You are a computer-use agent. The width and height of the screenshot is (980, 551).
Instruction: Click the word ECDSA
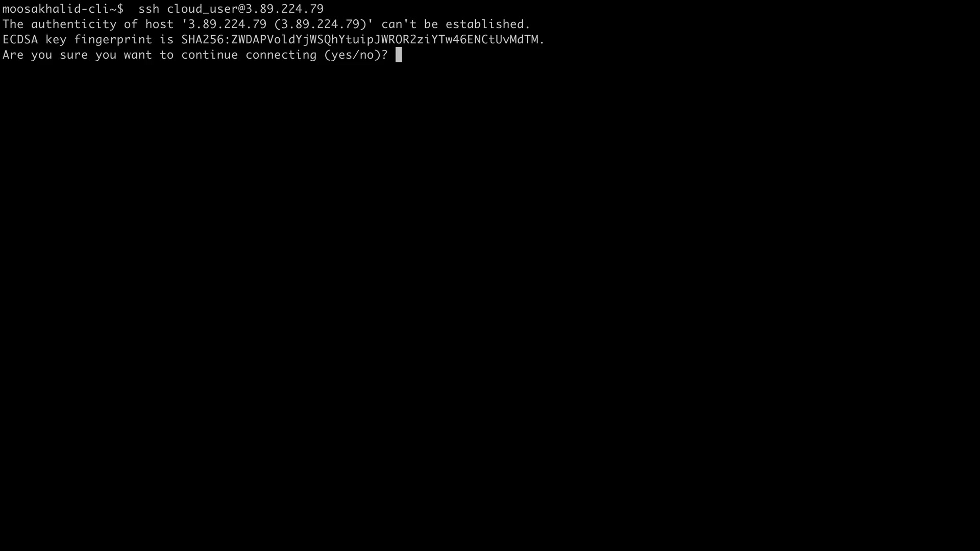click(x=20, y=40)
